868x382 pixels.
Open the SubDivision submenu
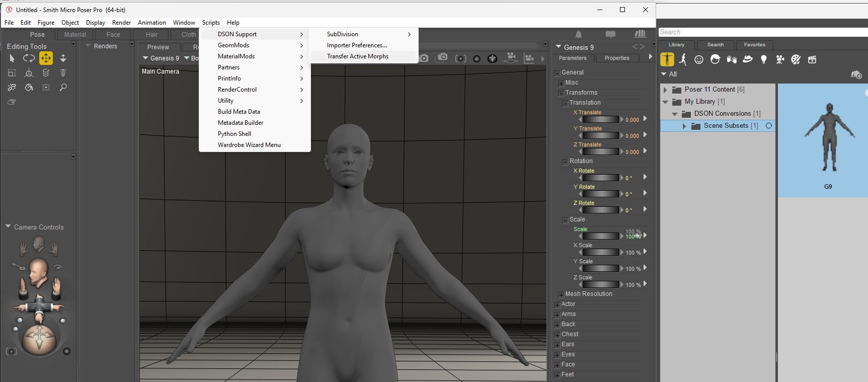(x=363, y=34)
